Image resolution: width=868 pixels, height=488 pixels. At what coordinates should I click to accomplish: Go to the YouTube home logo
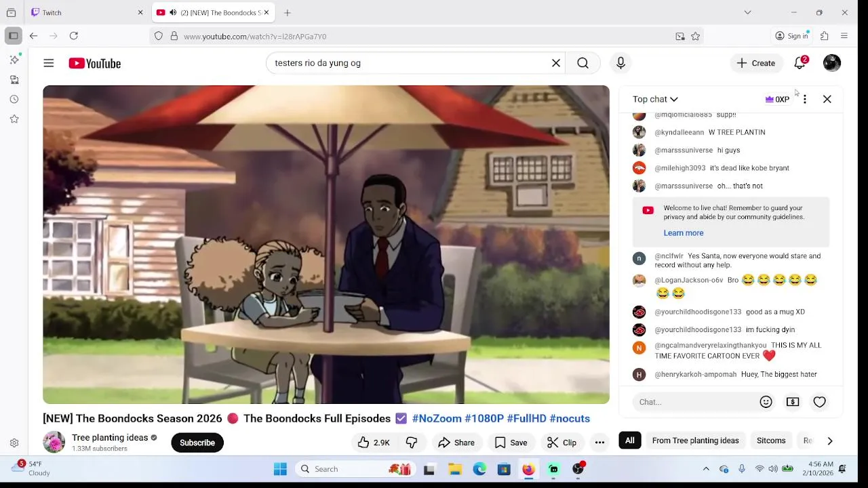tap(94, 63)
